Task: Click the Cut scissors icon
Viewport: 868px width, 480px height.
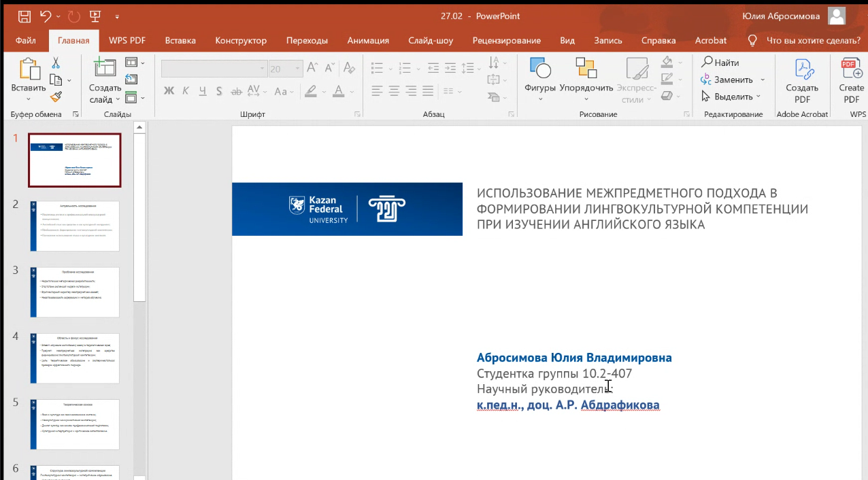Action: pos(56,63)
